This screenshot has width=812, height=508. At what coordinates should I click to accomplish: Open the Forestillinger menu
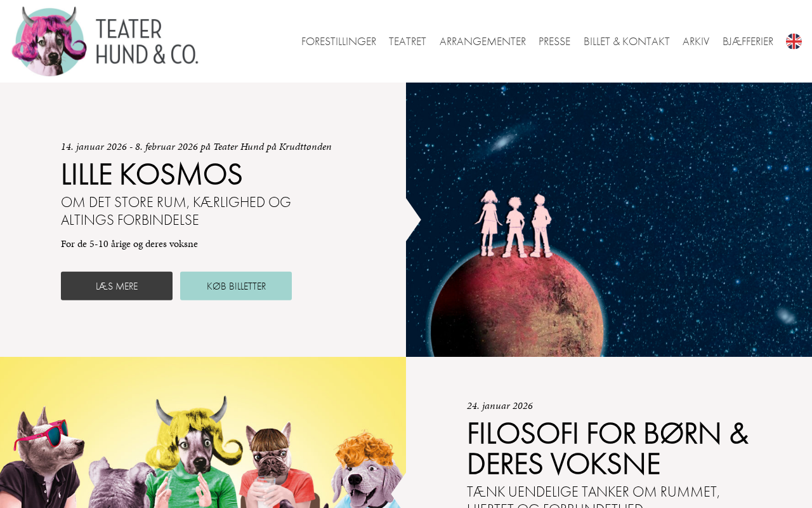tap(339, 41)
